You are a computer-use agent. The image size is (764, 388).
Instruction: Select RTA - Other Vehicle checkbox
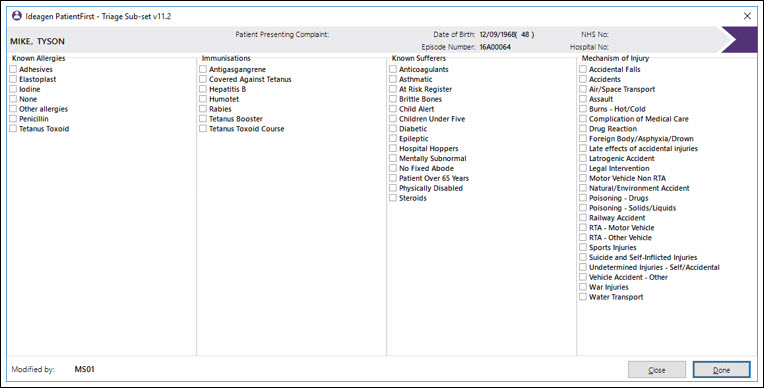pos(583,237)
